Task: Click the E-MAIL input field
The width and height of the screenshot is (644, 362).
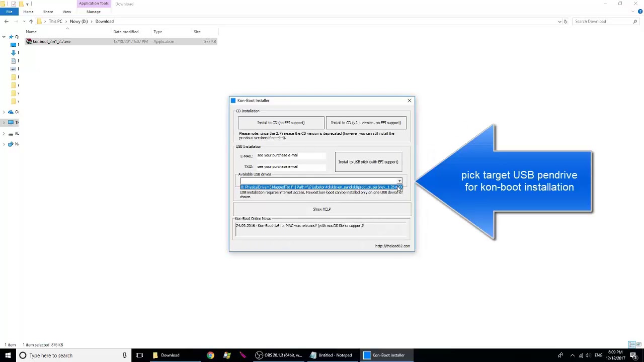Action: click(x=291, y=155)
